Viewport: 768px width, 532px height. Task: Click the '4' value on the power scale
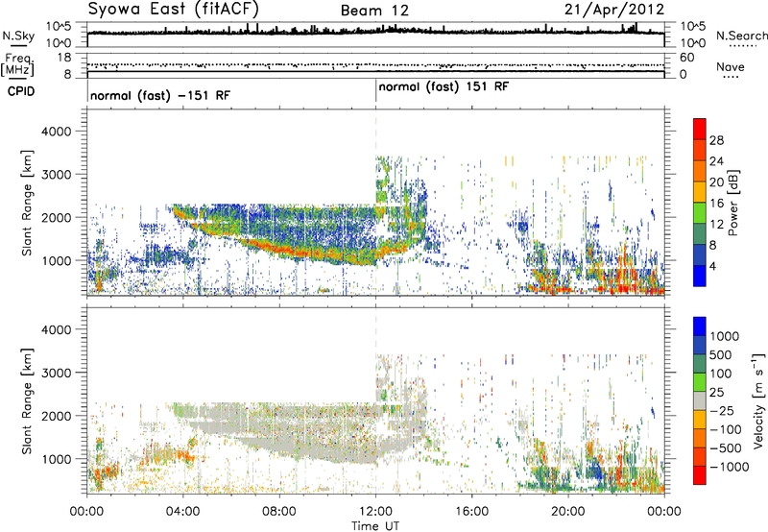(x=712, y=266)
